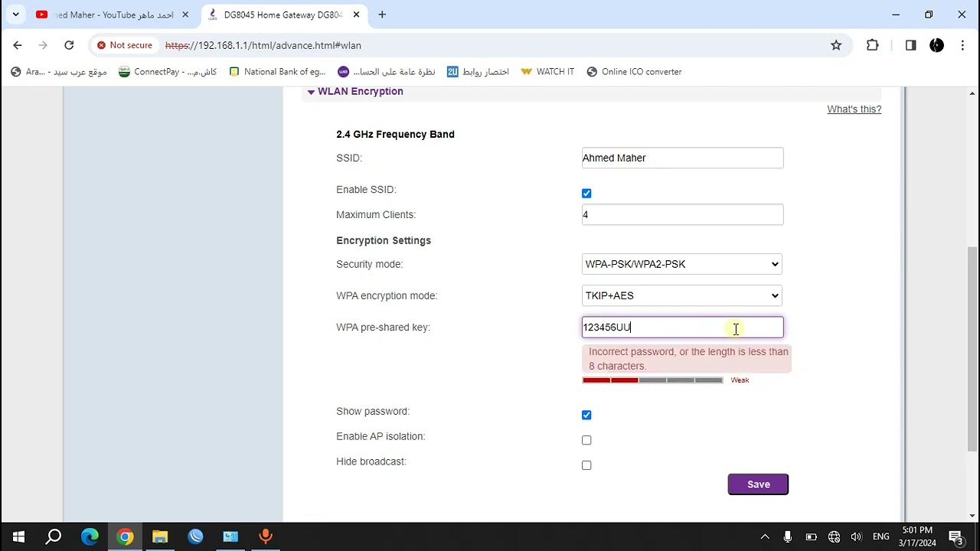Open the 2U اختصار روابط bookmark
980x551 pixels.
478,72
